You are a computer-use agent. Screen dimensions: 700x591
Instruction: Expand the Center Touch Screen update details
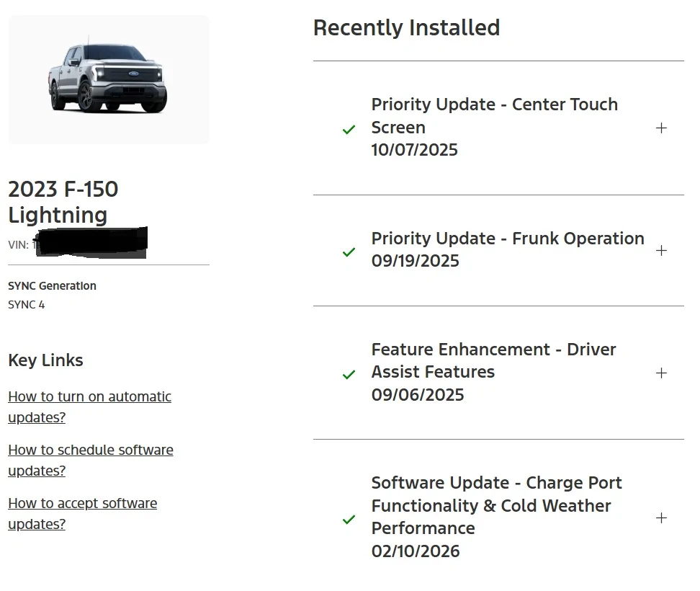tap(661, 128)
